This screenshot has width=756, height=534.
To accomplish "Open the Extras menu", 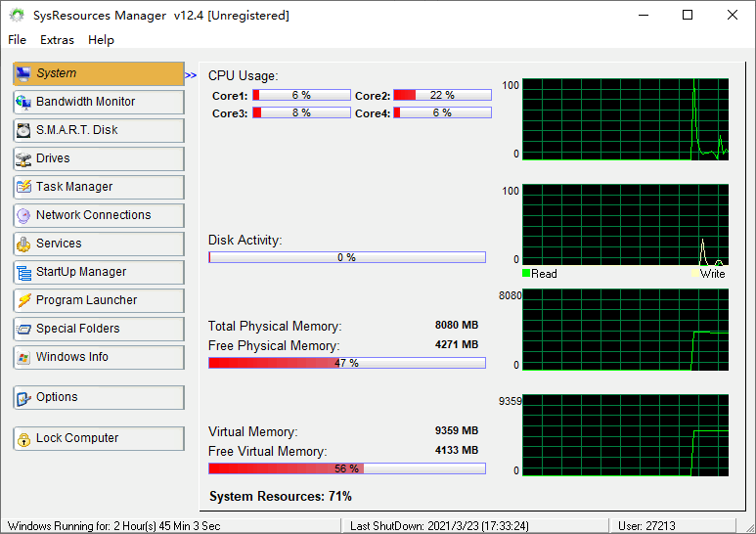I will click(x=57, y=40).
